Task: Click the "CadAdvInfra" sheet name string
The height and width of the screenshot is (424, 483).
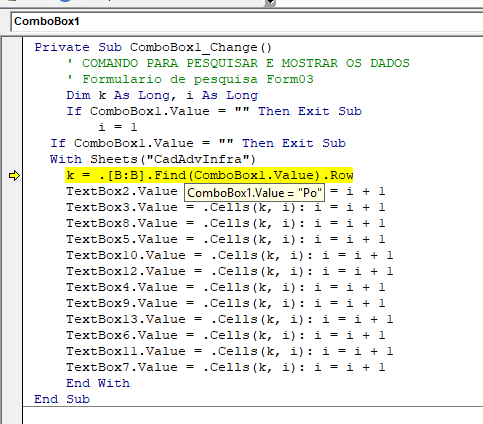Action: 198,159
